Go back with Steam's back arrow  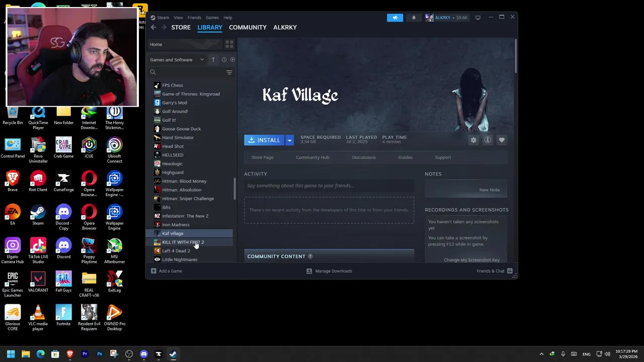click(x=153, y=27)
